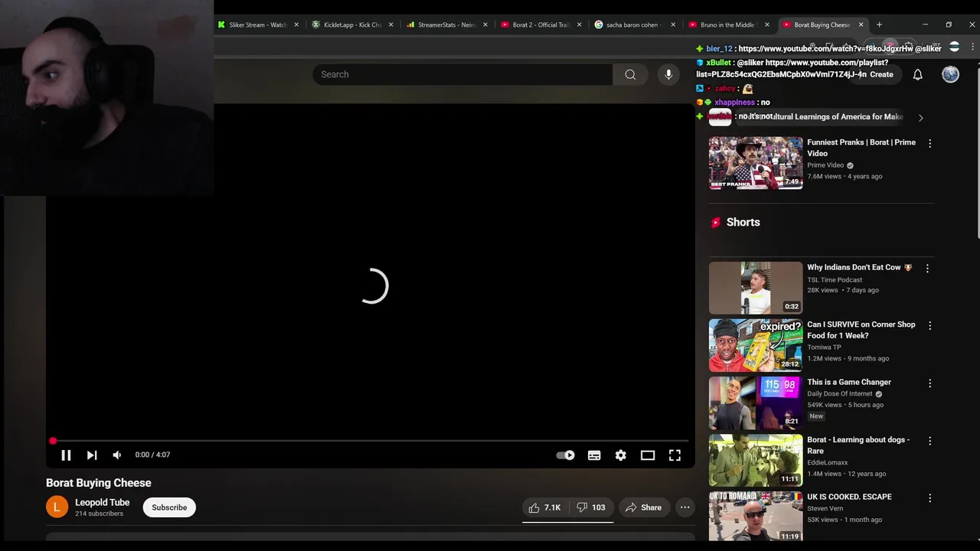
Task: Open Why Indians Don't Eat Cow thumbnail
Action: point(756,288)
